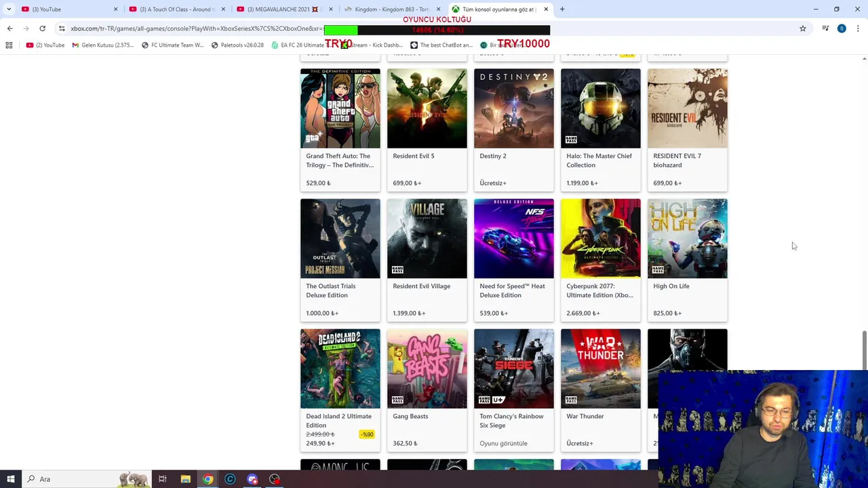This screenshot has width=868, height=488.
Task: Click the Gang Beasts title link
Action: coord(410,416)
